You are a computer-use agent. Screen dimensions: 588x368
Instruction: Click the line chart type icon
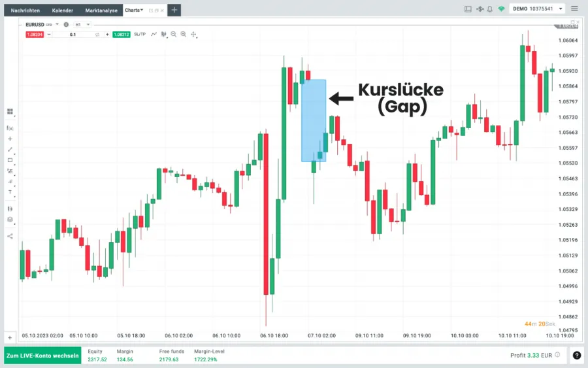point(154,34)
